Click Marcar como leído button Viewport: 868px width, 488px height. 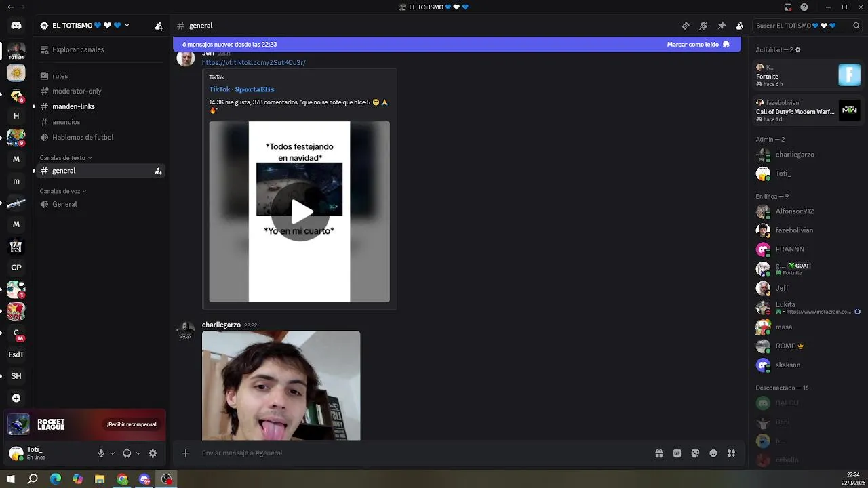(x=698, y=44)
